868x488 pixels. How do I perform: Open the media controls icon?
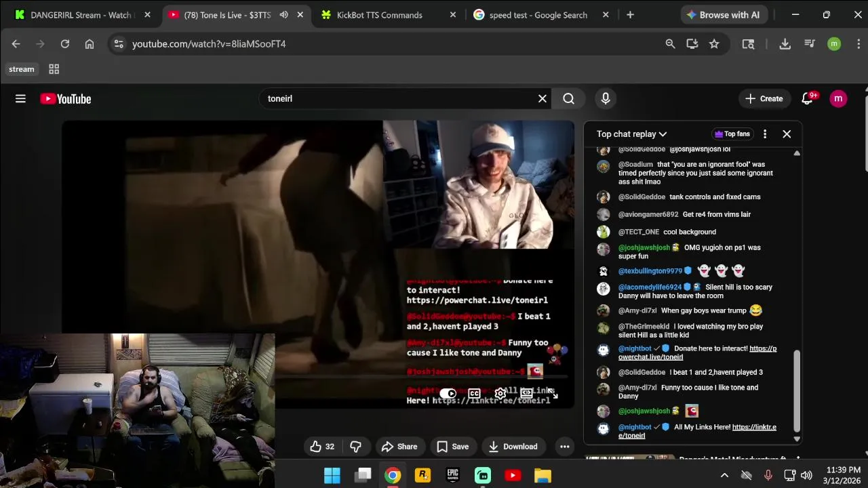pyautogui.click(x=809, y=44)
